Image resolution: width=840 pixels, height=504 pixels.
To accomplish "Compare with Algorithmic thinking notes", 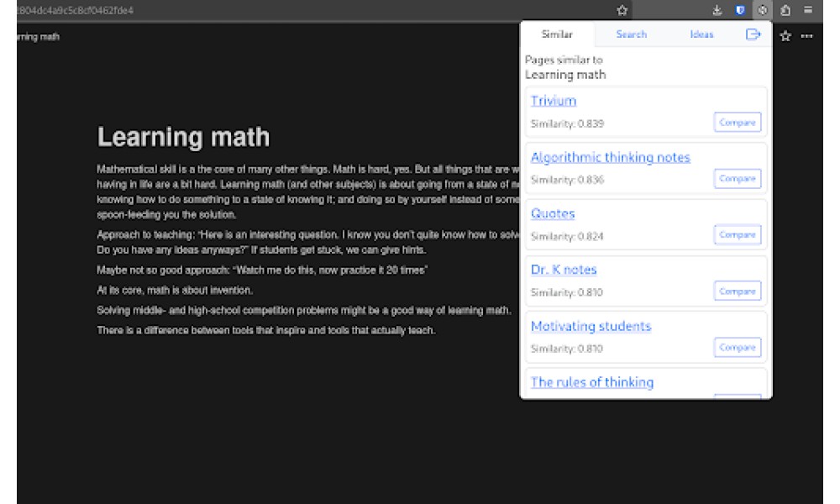I will pos(738,178).
